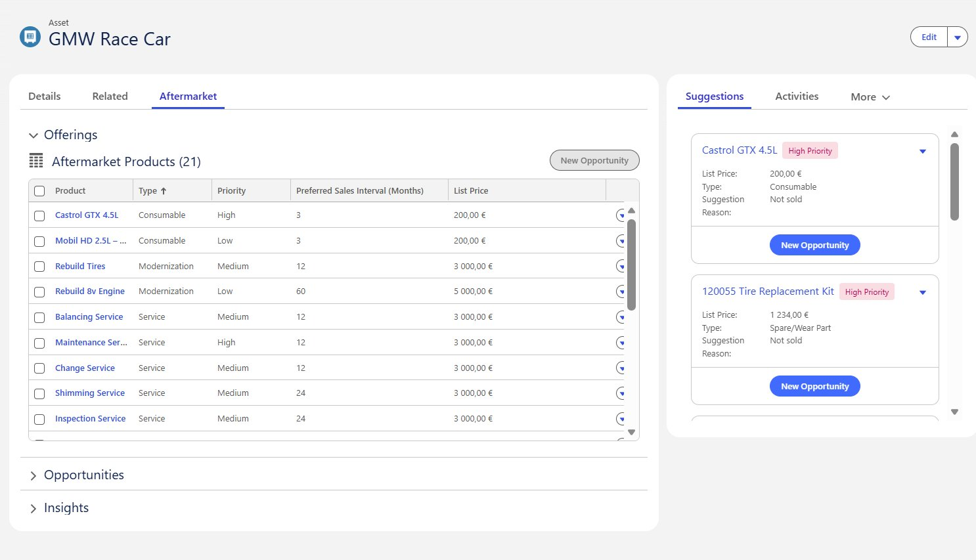
Task: Open row actions menu for Change Service row
Action: tap(621, 368)
